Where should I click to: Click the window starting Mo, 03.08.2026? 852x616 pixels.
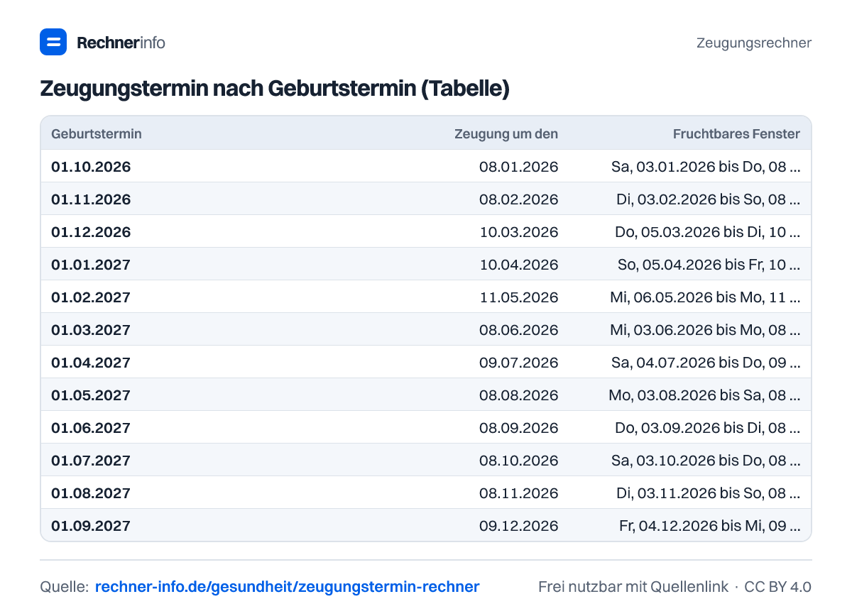tap(704, 395)
